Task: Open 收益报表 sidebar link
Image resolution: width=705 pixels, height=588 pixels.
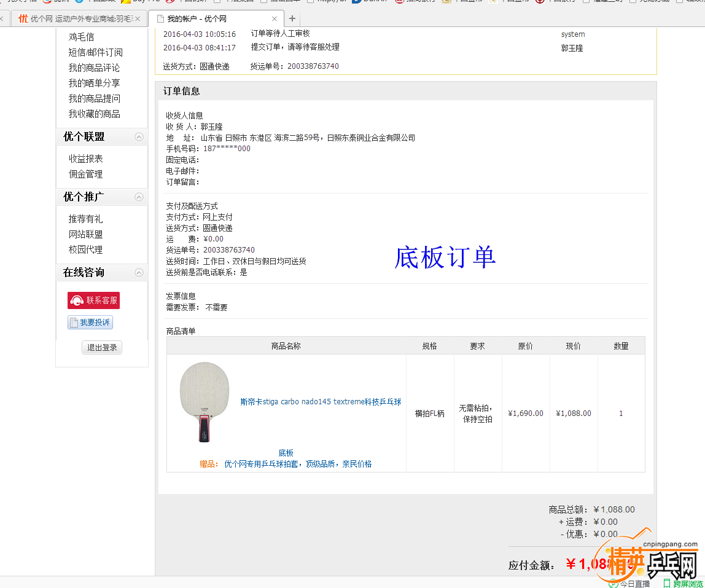Action: [85, 159]
